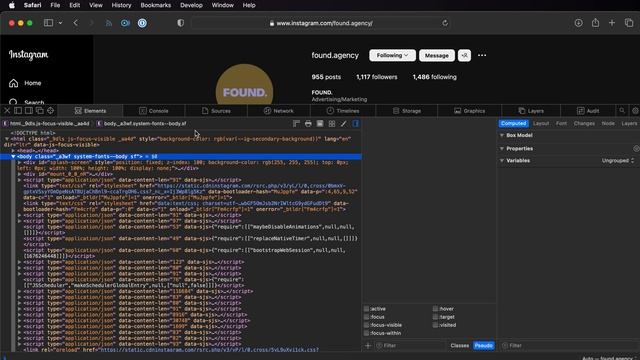This screenshot has width=640, height=360.
Task: Enable the :target pseudo-class
Action: point(435,317)
